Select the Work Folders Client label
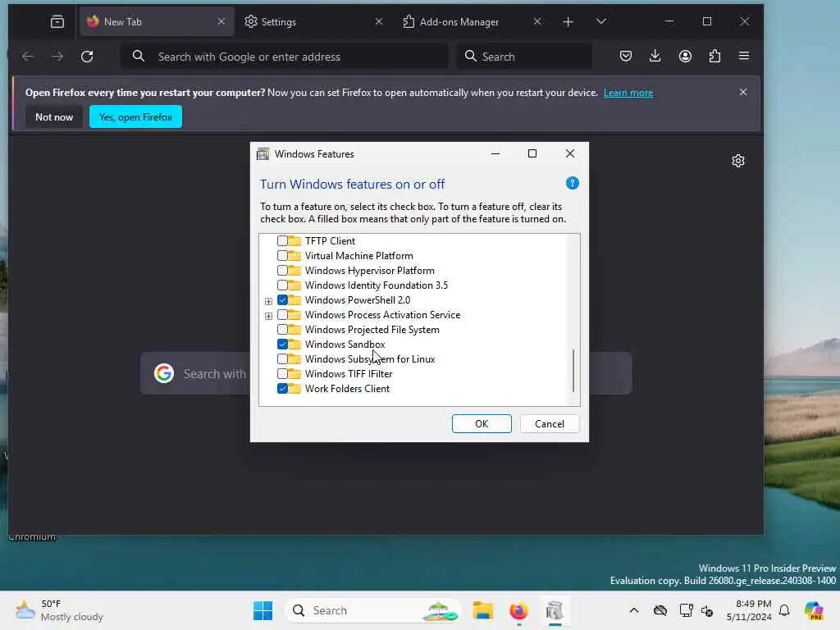 pyautogui.click(x=347, y=388)
